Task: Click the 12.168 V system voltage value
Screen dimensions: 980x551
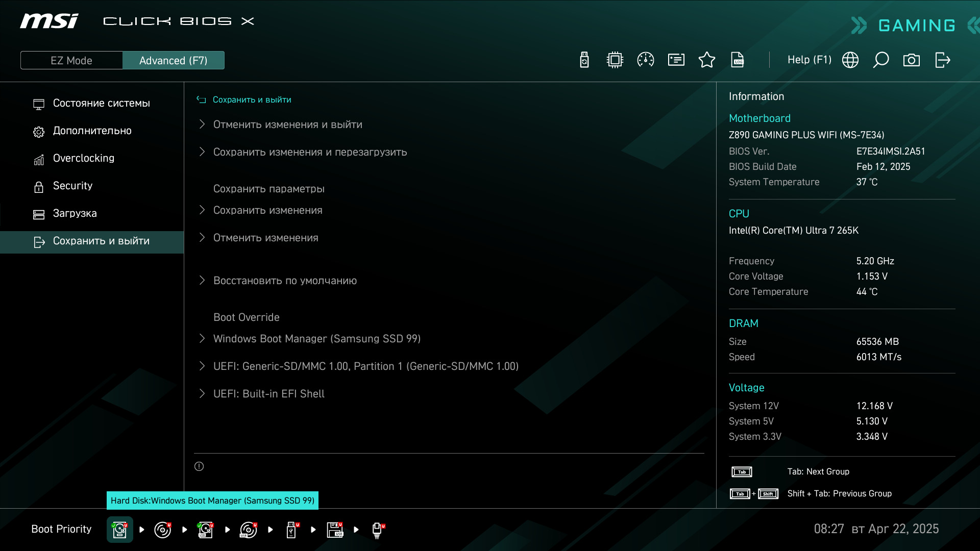Action: pos(874,406)
